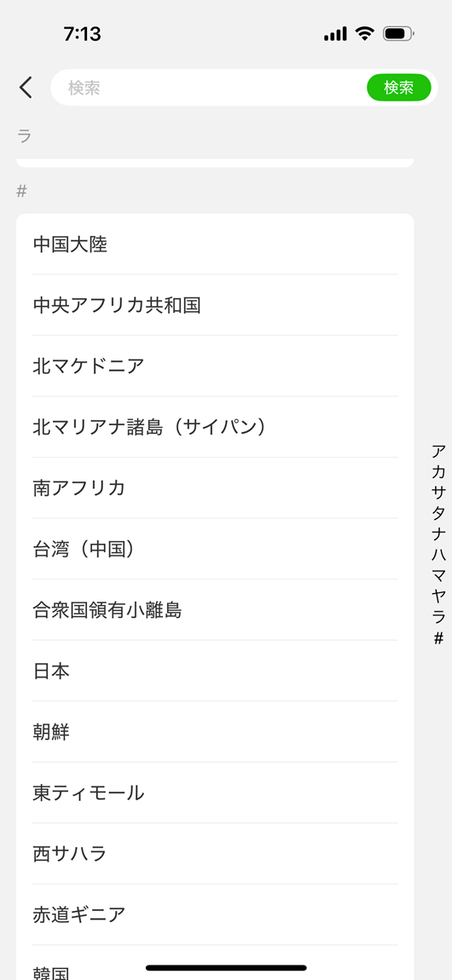Focus the 検索 search input field
Image resolution: width=452 pixels, height=980 pixels.
(208, 88)
